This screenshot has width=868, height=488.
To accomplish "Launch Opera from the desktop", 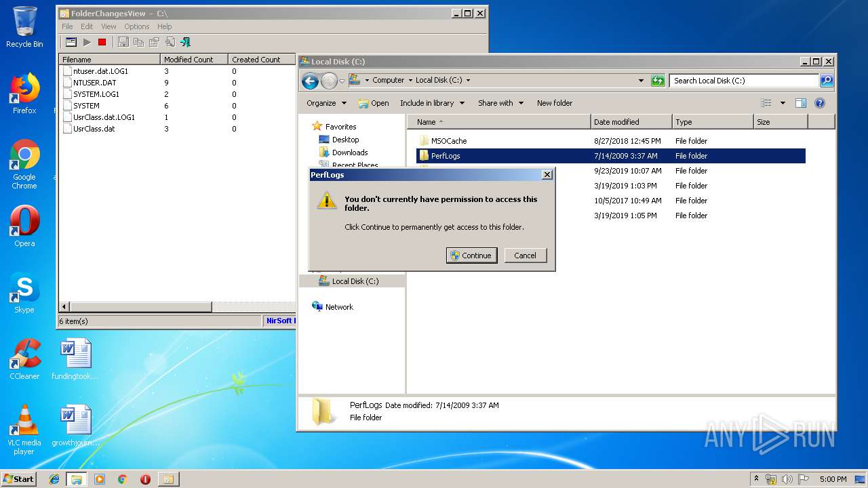I will [x=24, y=226].
